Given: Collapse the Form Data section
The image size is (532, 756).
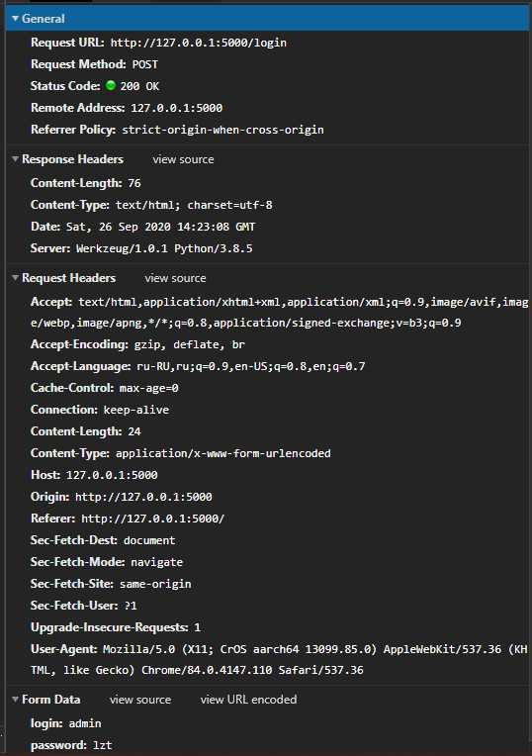Looking at the screenshot, I should point(16,700).
